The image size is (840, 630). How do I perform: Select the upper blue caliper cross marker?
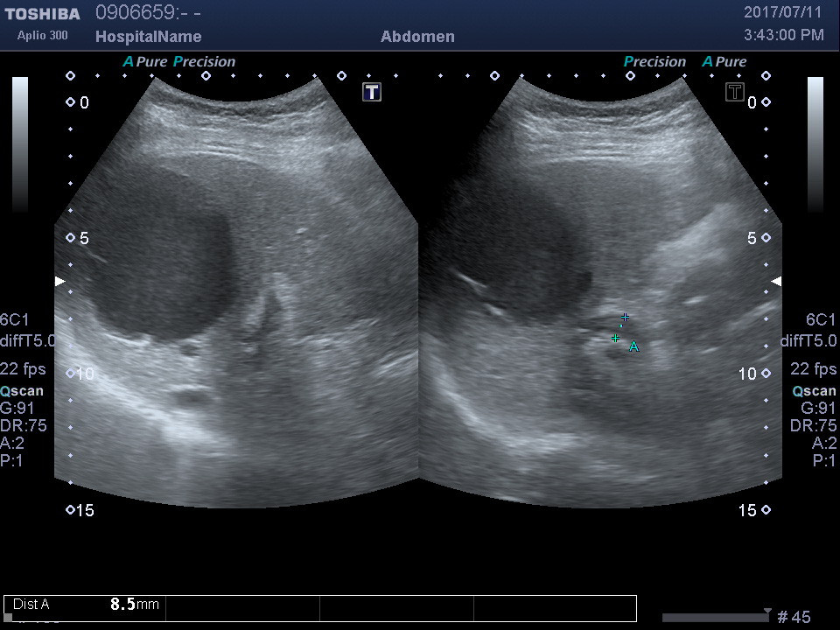tap(624, 317)
